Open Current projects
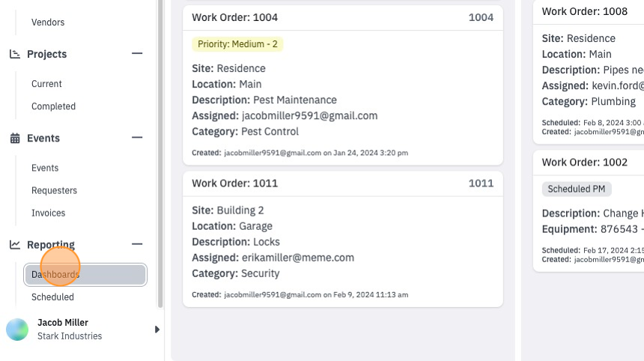 click(46, 84)
